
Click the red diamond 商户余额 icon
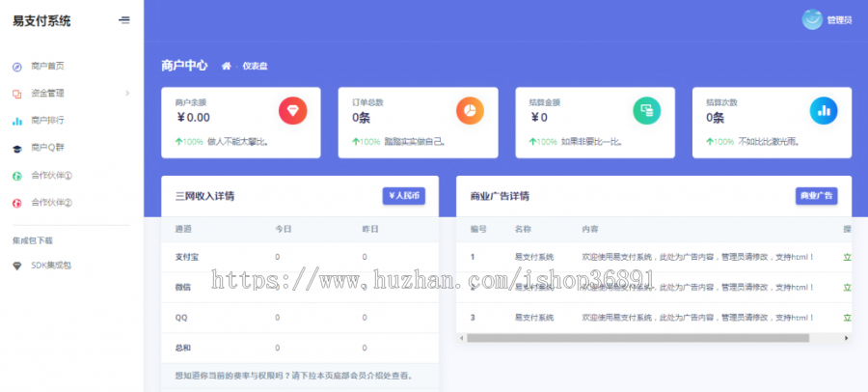(293, 111)
